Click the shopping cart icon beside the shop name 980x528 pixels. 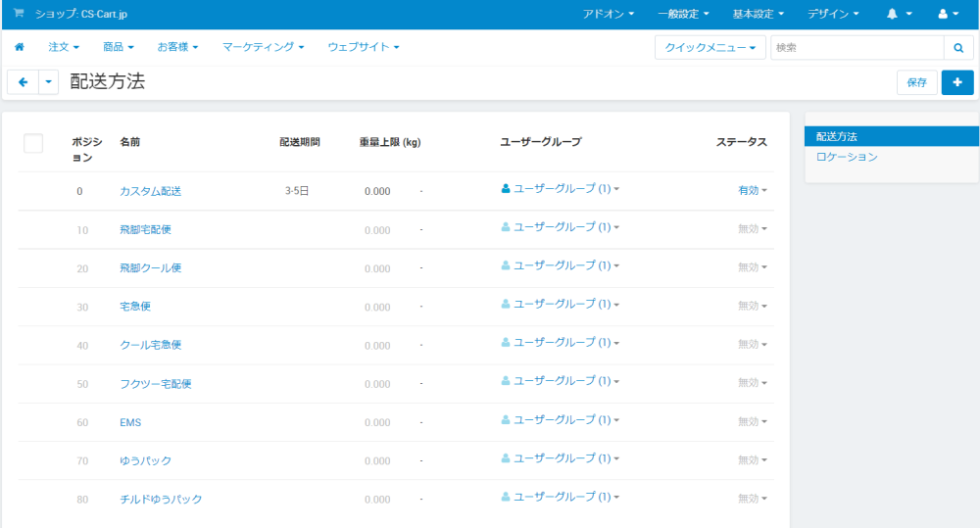(x=19, y=13)
